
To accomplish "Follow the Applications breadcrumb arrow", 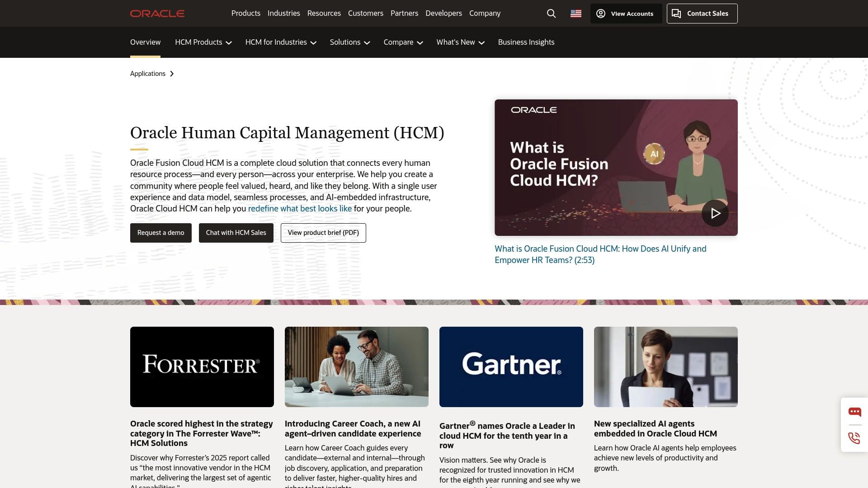I will [x=172, y=74].
